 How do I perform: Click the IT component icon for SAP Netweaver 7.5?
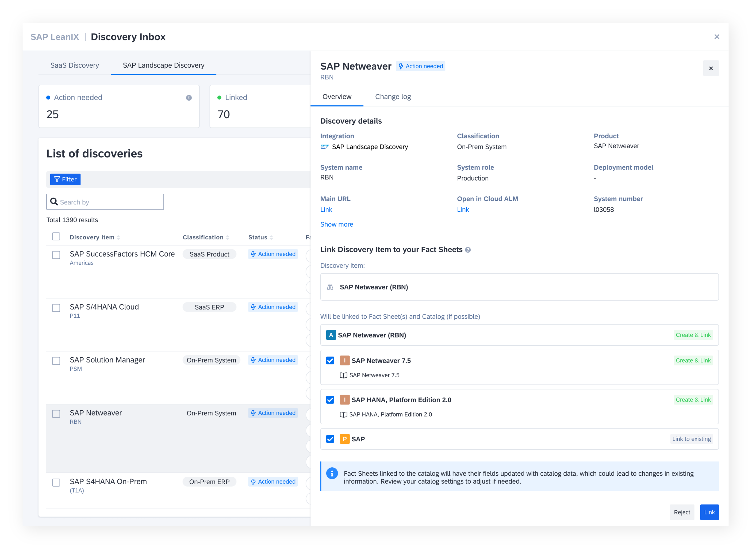click(x=344, y=361)
